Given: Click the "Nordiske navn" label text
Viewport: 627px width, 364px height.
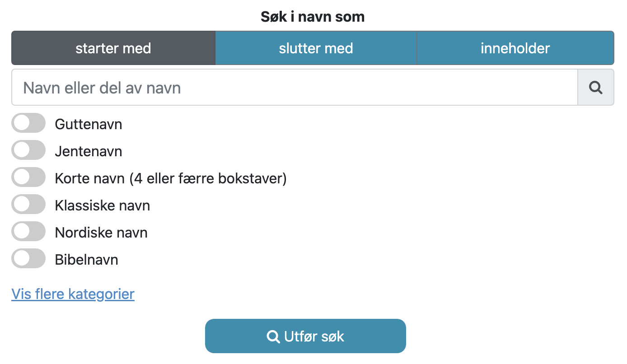Looking at the screenshot, I should 101,233.
